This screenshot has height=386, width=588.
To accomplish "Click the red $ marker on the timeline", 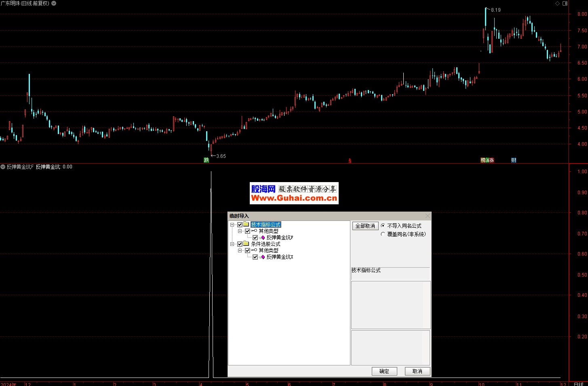I will coord(350,161).
